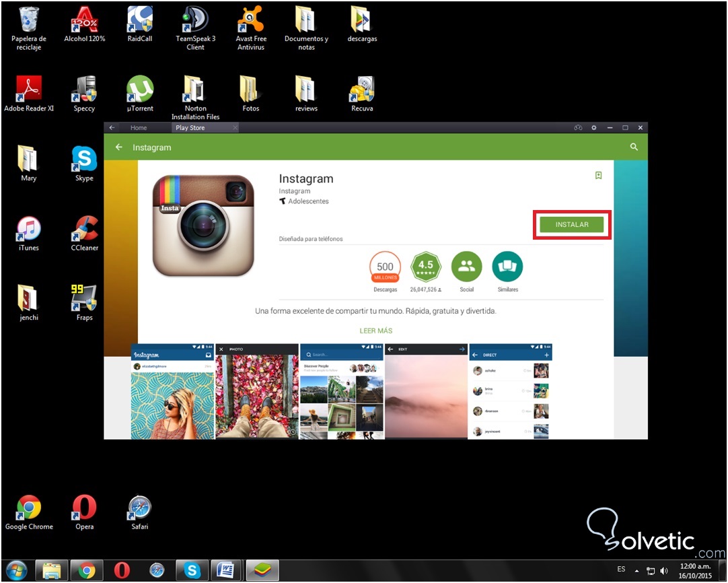
Task: Select the Alcohol 120% desktop icon
Action: tap(85, 25)
